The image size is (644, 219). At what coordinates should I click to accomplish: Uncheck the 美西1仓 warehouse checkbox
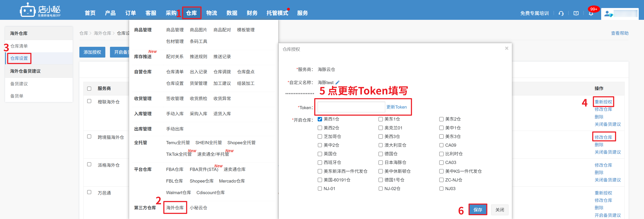(x=320, y=119)
